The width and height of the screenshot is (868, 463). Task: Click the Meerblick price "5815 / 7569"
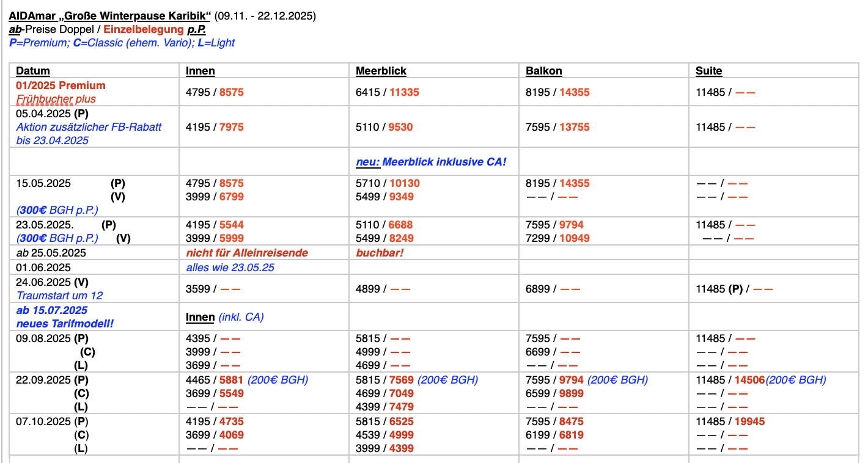[x=384, y=380]
